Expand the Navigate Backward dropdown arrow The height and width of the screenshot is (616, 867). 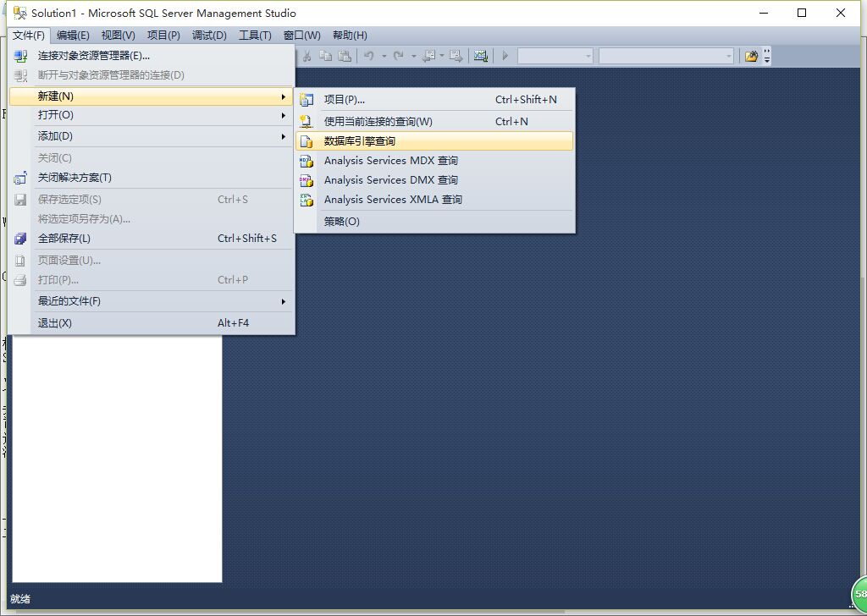[x=442, y=56]
